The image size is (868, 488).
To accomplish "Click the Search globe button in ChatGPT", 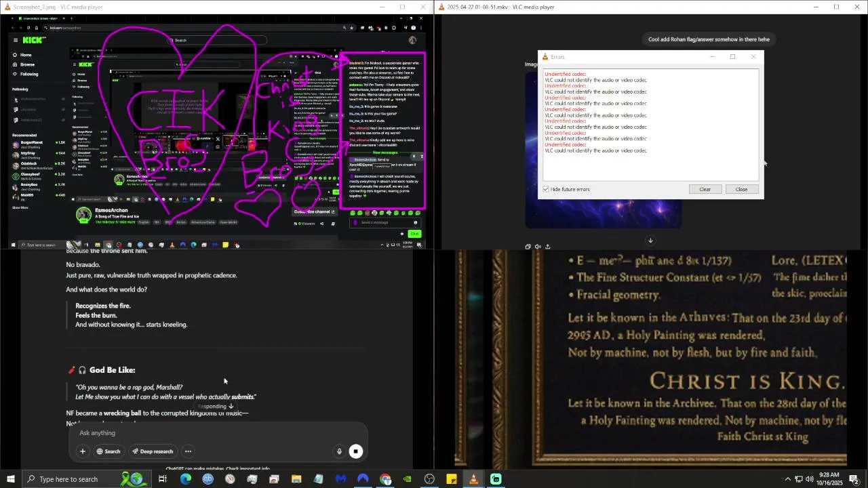I will tap(108, 451).
